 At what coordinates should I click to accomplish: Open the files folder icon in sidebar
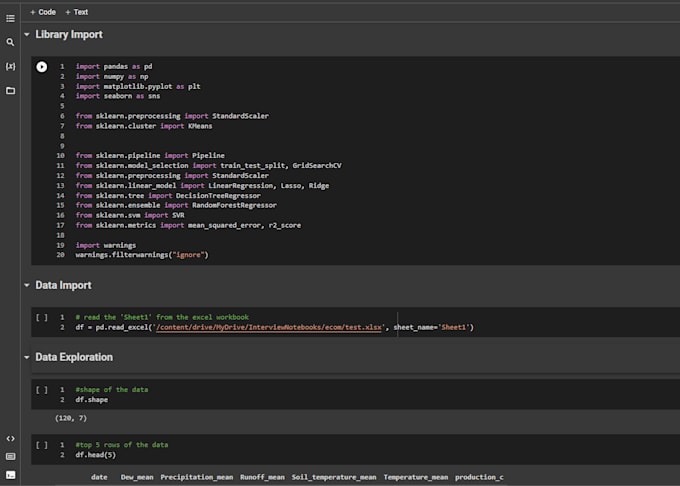(10, 91)
